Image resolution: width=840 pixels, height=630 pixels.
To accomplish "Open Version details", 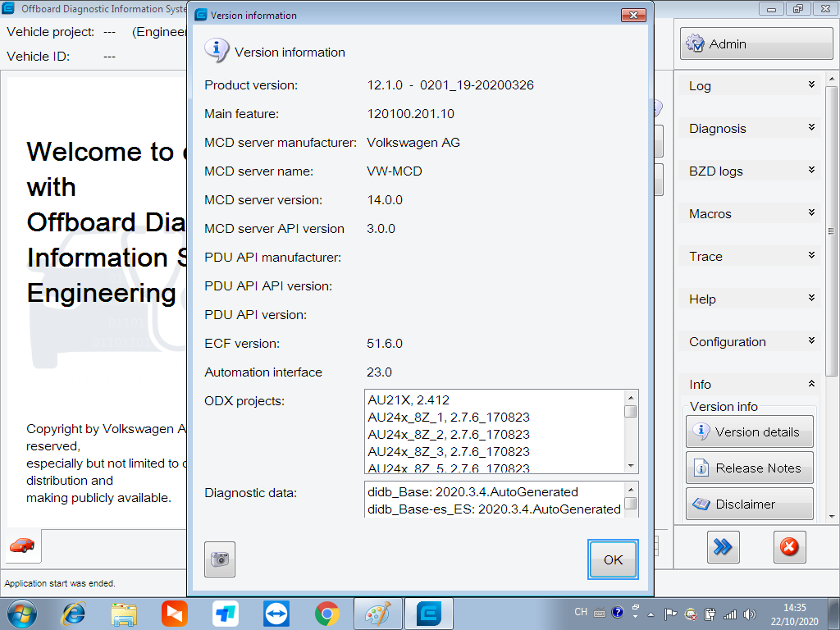I will click(750, 431).
